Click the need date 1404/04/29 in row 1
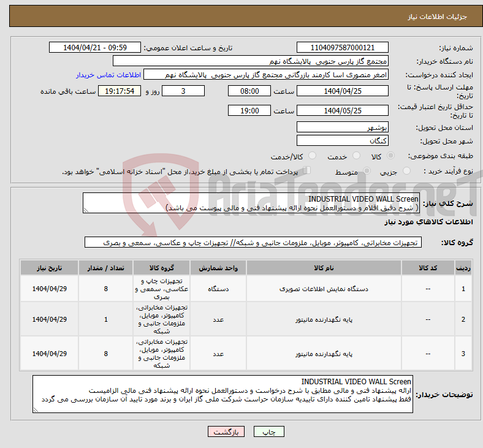 point(49,289)
